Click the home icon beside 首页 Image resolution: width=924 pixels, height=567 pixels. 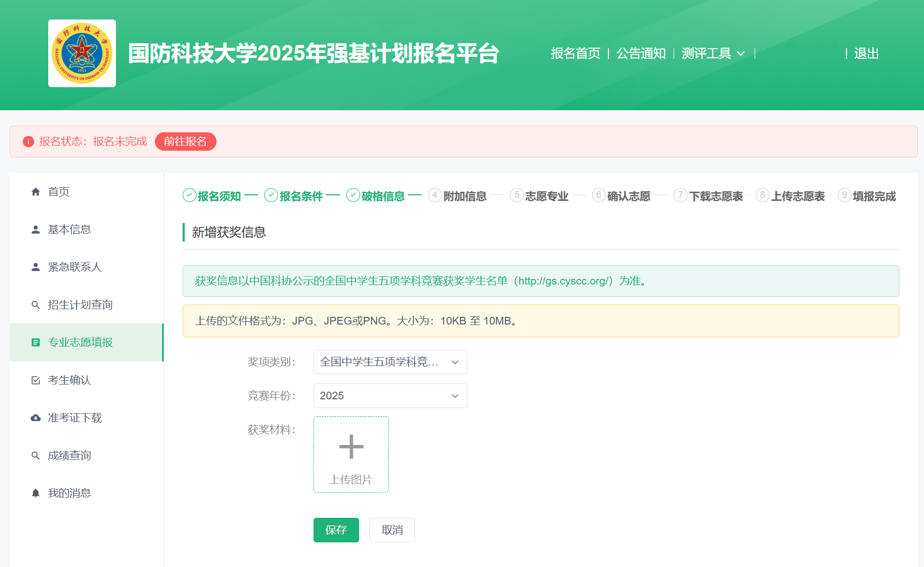[x=35, y=192]
